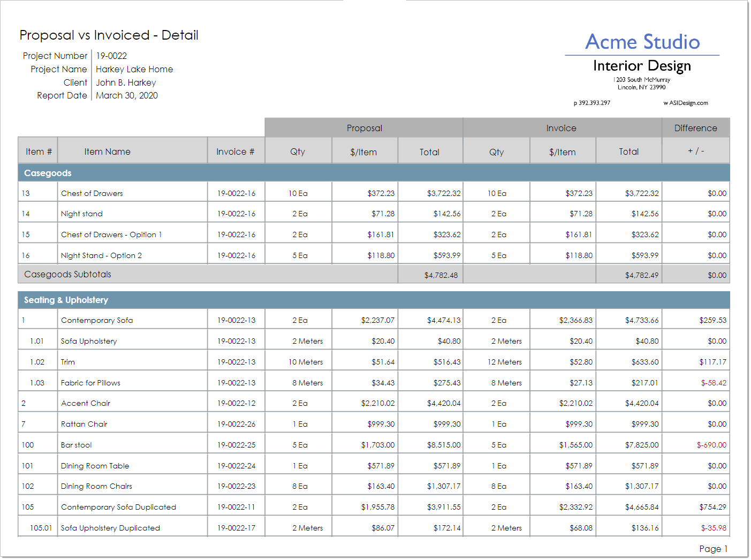The image size is (751, 560).
Task: Click Bar stool proposal total $8,515.00
Action: [444, 445]
